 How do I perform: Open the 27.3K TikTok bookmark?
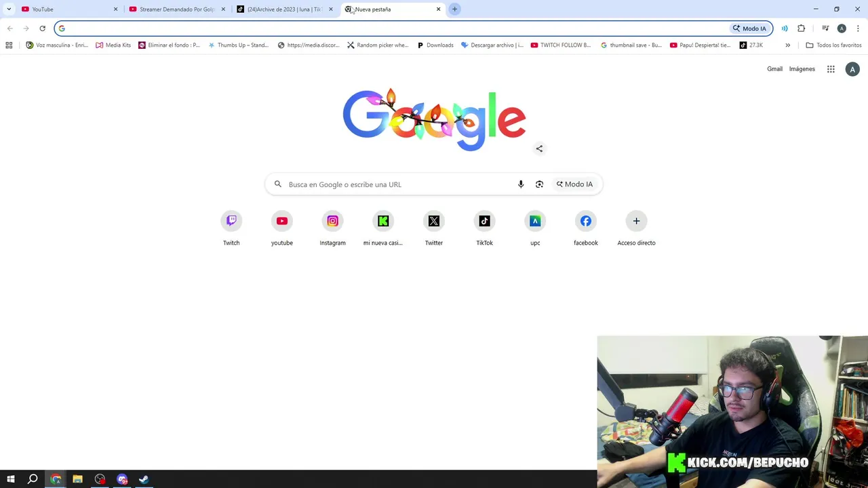[751, 45]
